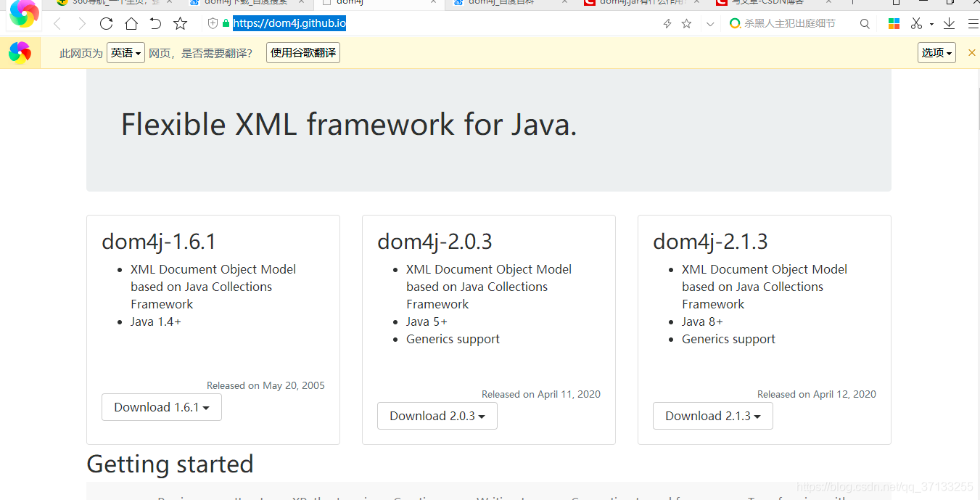Click the undo/restore closed page icon

tap(155, 24)
